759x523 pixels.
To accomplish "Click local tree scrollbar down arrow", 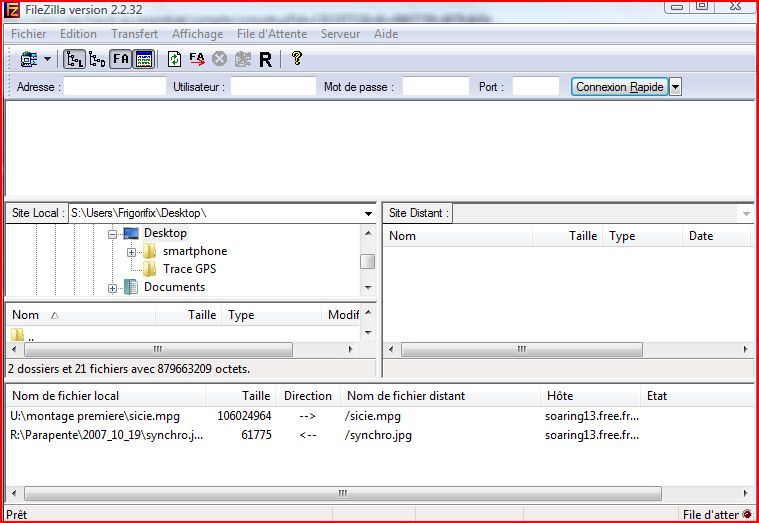I will click(368, 288).
